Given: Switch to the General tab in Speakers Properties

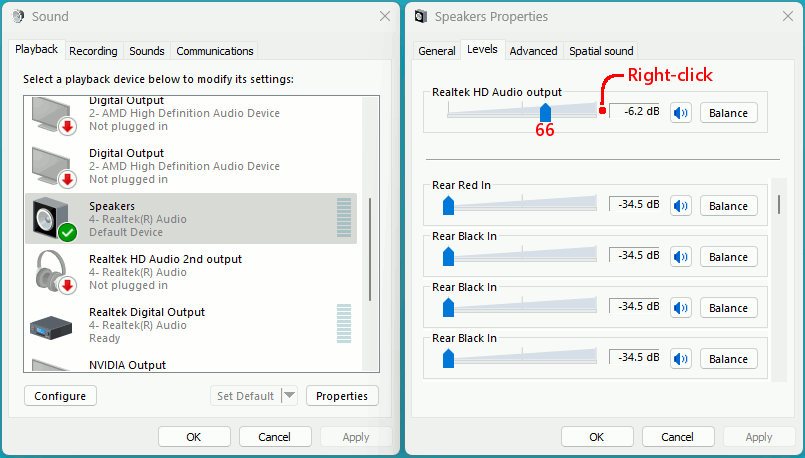Looking at the screenshot, I should tap(437, 51).
